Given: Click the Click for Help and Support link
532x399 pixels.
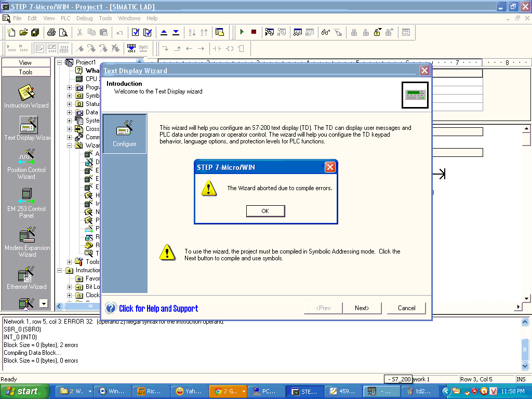Looking at the screenshot, I should coord(158,309).
